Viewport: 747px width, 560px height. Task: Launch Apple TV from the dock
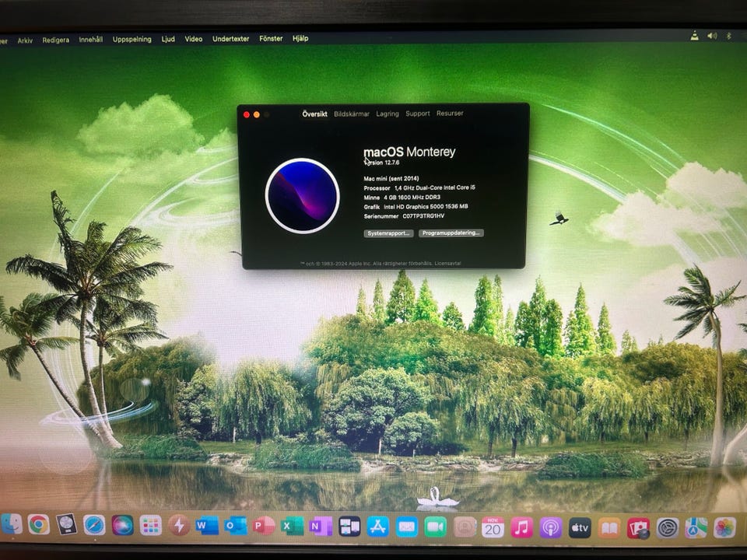coord(580,527)
